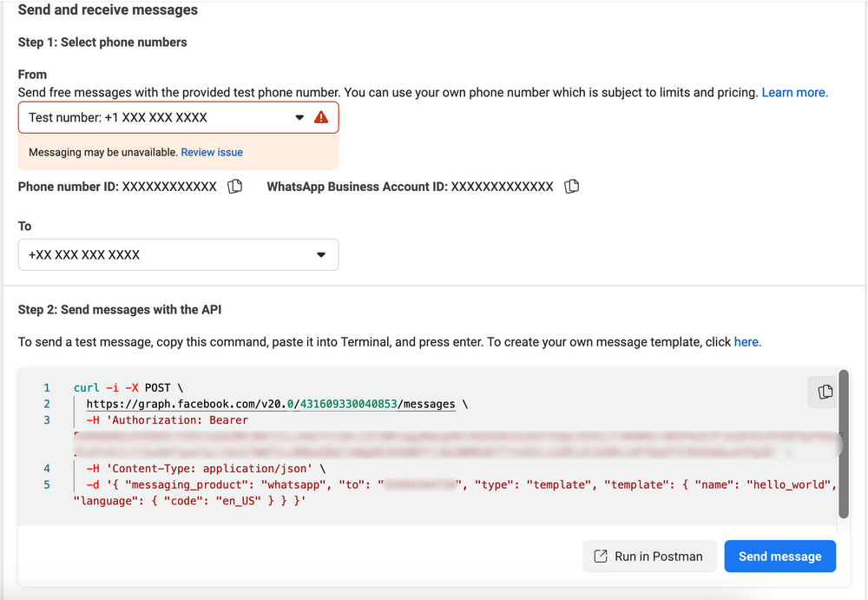Screen dimensions: 868x600
Task: Copy the WhatsApp Business Account ID
Action: coord(571,187)
